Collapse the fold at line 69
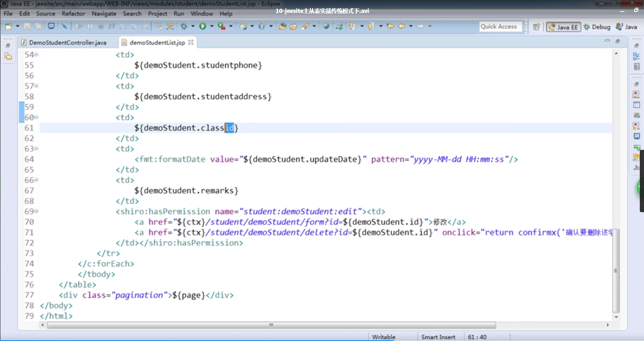The image size is (644, 341). click(x=36, y=211)
